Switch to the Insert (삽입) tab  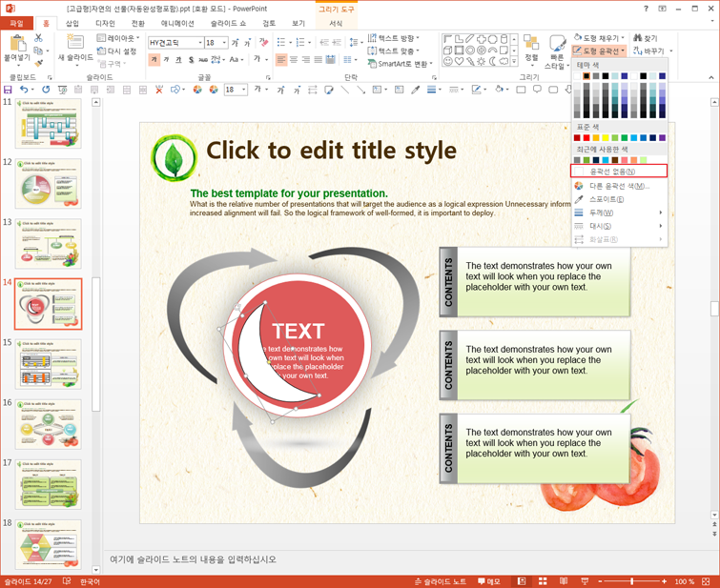pos(72,23)
